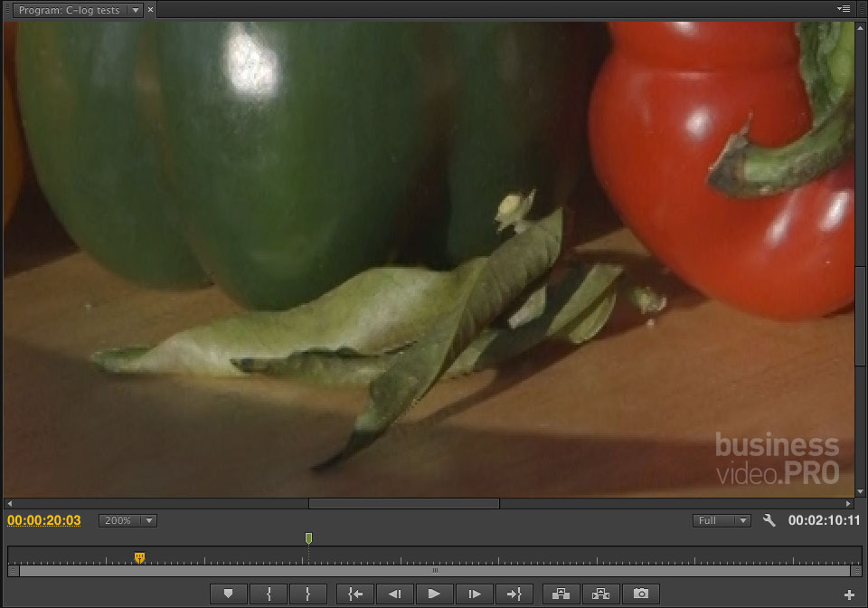This screenshot has height=608, width=868.
Task: Step back one frame
Action: click(395, 594)
